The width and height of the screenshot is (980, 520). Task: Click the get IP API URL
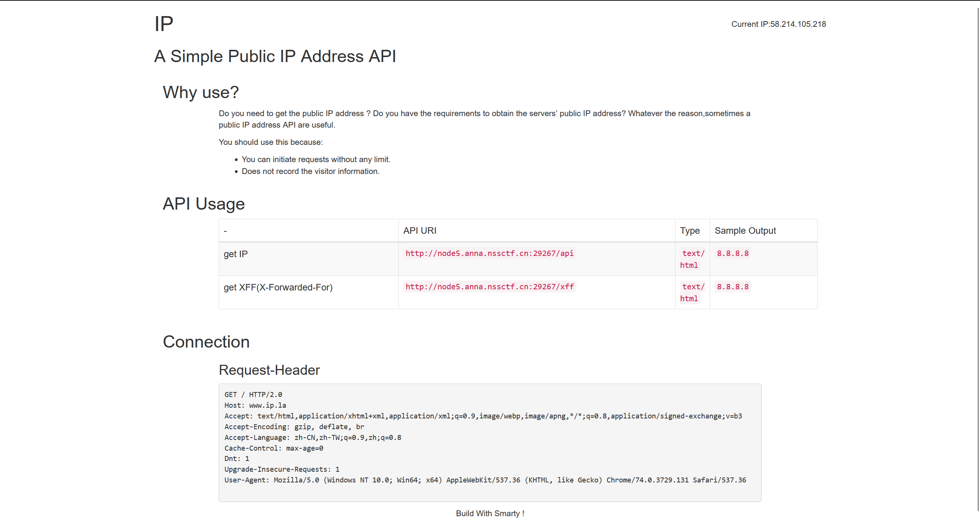tap(489, 253)
